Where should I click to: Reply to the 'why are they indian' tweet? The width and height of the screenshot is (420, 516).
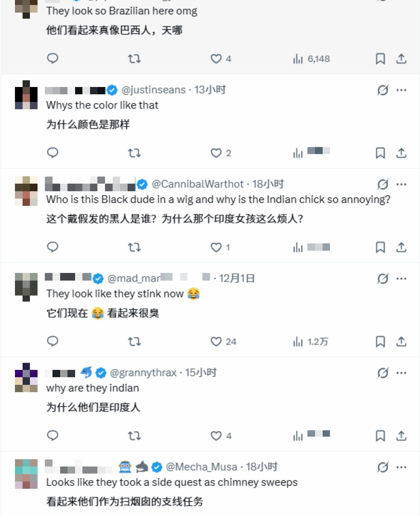point(52,436)
